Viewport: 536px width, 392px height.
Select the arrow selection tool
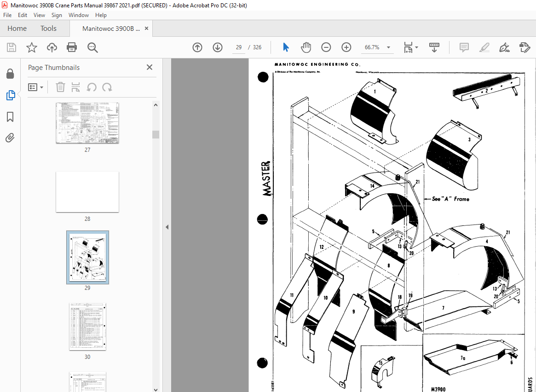(286, 47)
